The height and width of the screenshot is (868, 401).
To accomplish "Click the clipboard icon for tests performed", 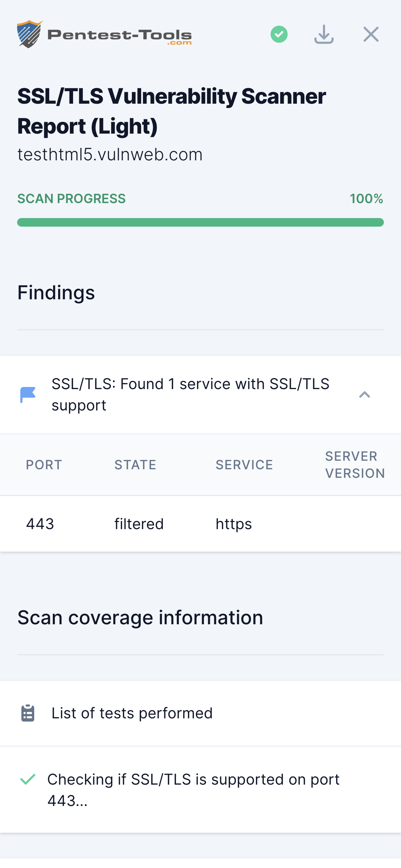I will click(27, 713).
